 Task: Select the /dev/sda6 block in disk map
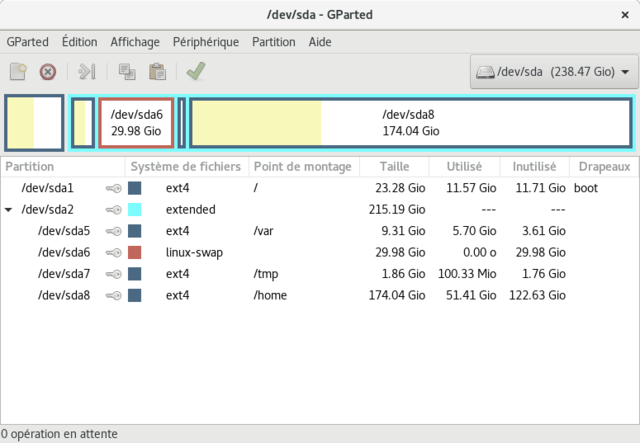click(x=136, y=122)
